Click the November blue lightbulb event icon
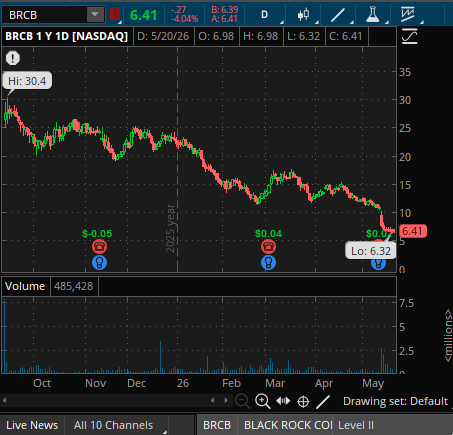The width and height of the screenshot is (453, 435). pyautogui.click(x=99, y=263)
